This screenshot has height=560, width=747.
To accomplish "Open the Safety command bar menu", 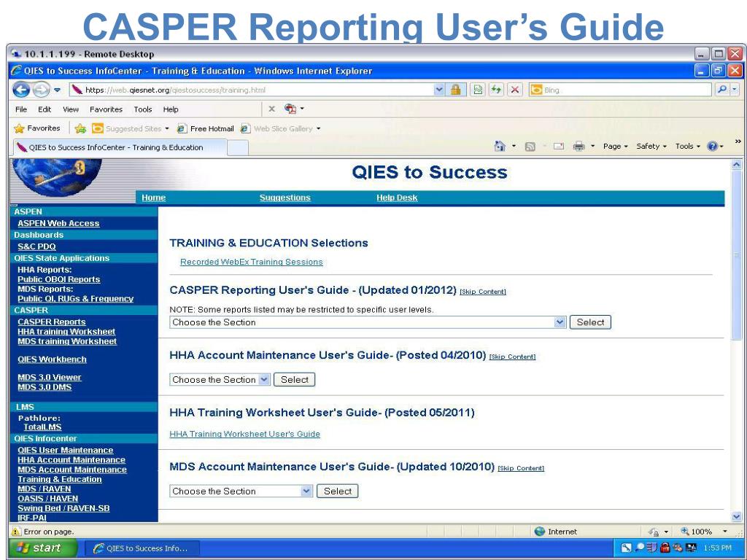I will coord(651,146).
